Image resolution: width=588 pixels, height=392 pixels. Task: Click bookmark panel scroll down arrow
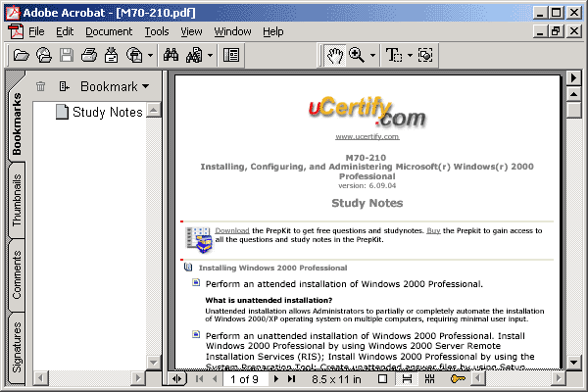tap(154, 363)
